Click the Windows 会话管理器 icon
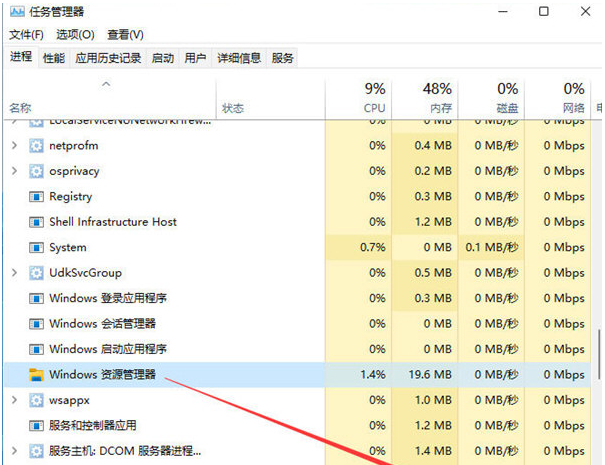Image resolution: width=605 pixels, height=465 pixels. 36,324
